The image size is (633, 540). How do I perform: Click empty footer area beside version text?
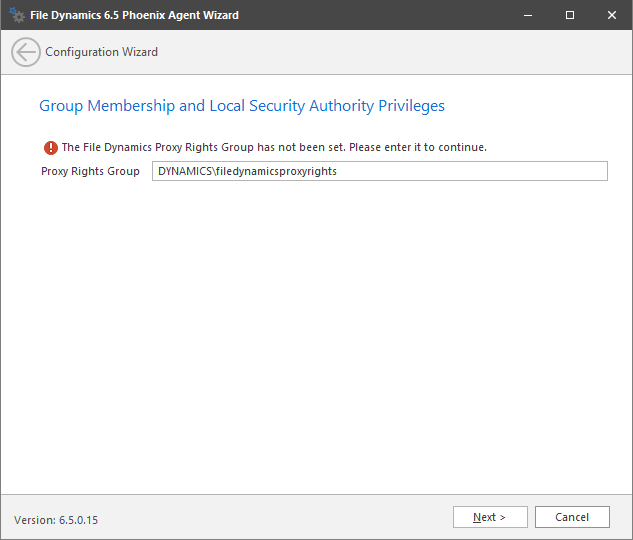(x=270, y=518)
